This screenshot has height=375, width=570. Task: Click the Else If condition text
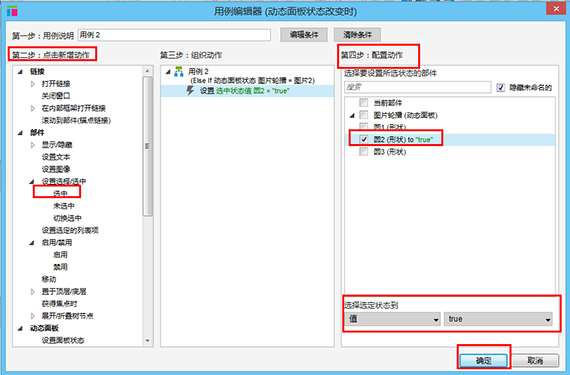pos(253,81)
